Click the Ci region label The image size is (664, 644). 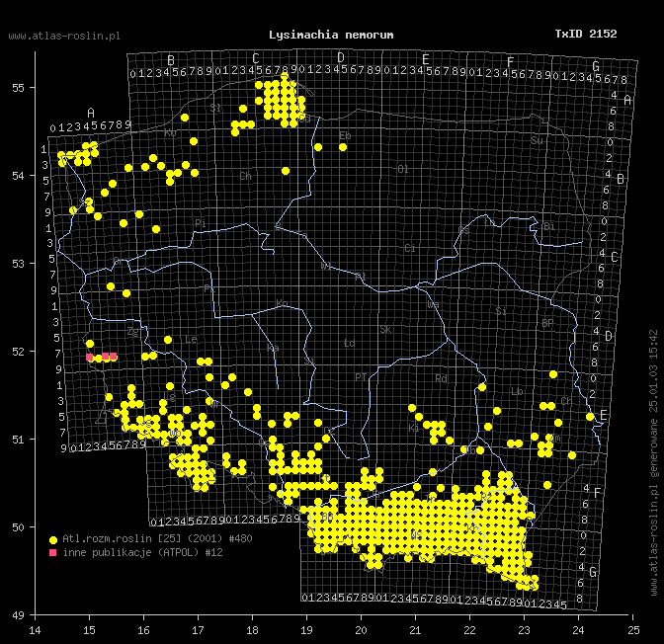tap(409, 248)
